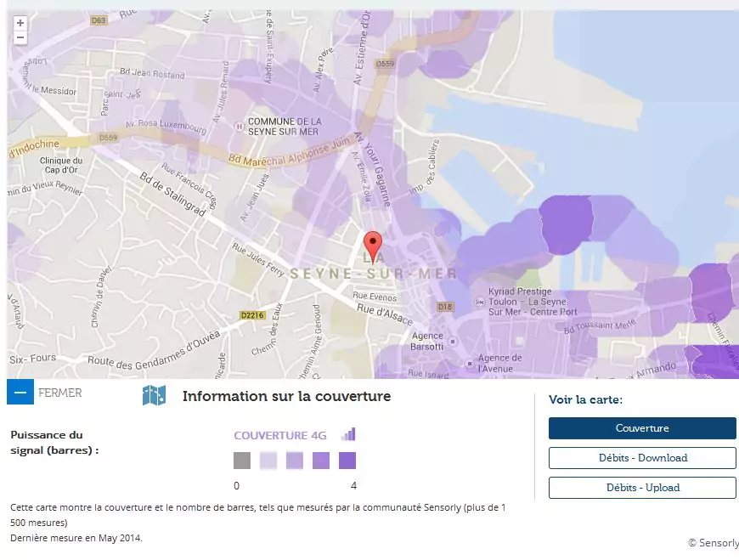Select the lightest purple legend swatch
The image size is (739, 560).
[x=268, y=461]
